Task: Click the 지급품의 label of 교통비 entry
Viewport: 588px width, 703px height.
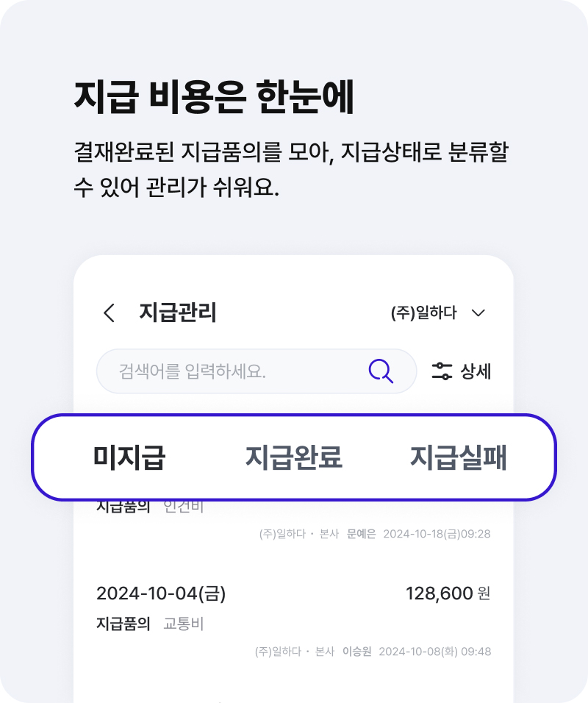Action: [x=123, y=624]
